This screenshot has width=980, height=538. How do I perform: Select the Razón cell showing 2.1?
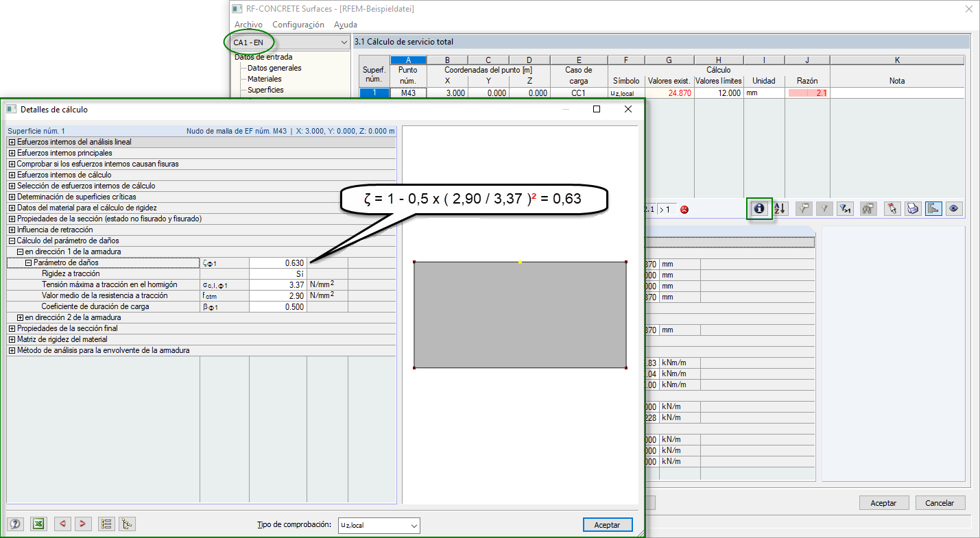807,93
